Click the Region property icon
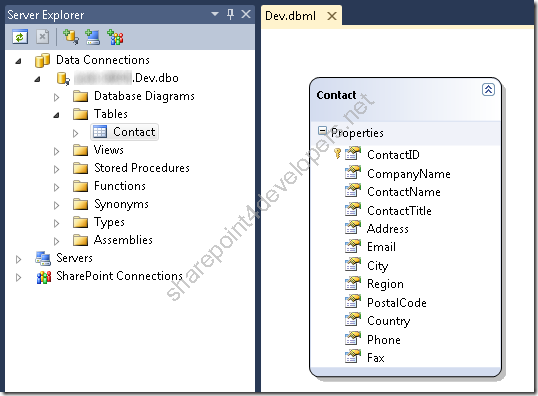The width and height of the screenshot is (538, 396). pos(353,283)
